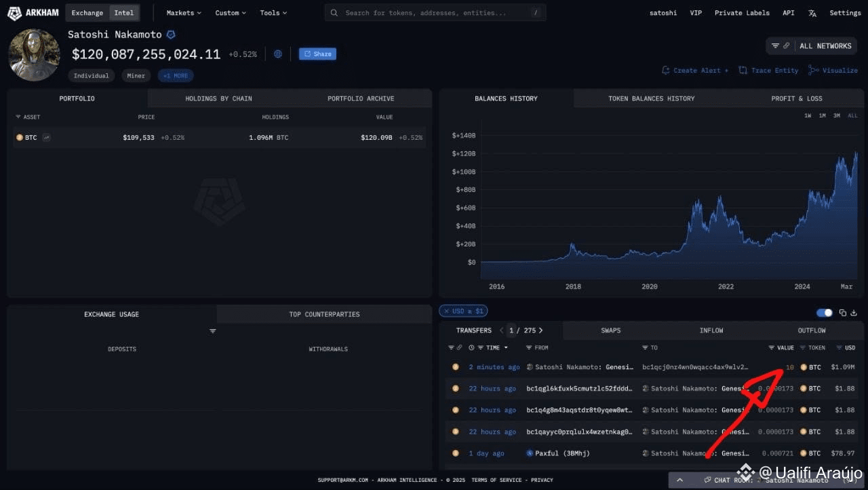
Task: Click the Share button
Action: click(317, 54)
